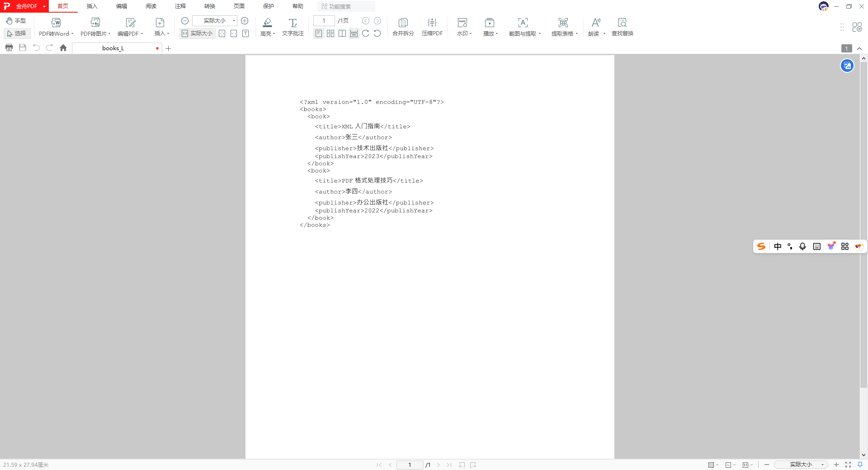Open the PDF转Word conversion tool
This screenshot has width=868, height=470.
[56, 27]
